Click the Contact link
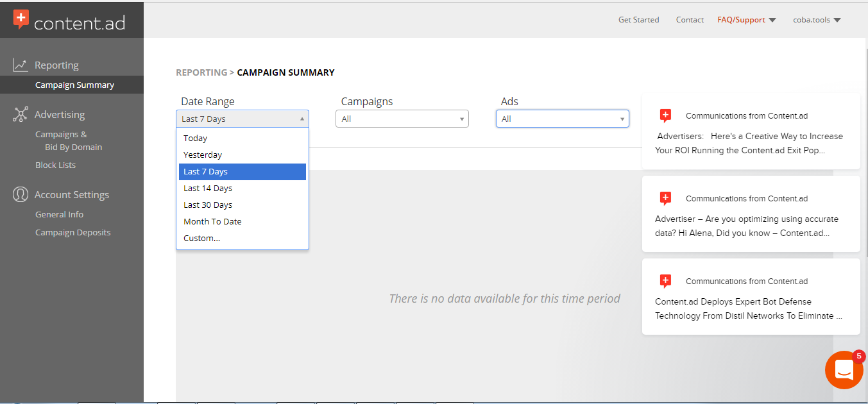868x404 pixels. coord(690,20)
